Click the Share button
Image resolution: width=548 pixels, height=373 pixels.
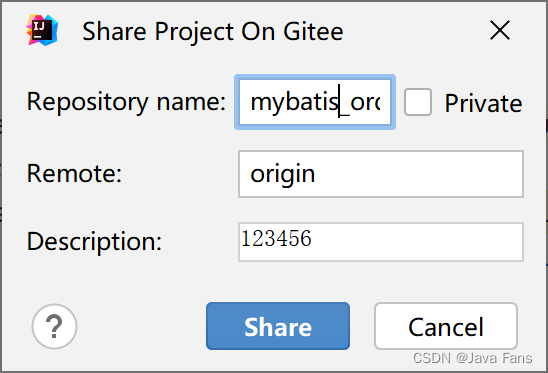[278, 326]
